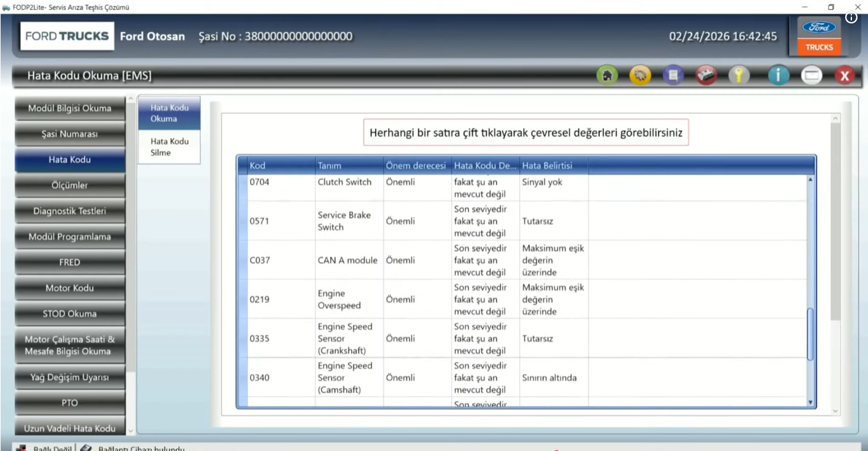Screen dimensions: 868x451
Task: Click the table's scroll up arrow
Action: (811, 180)
